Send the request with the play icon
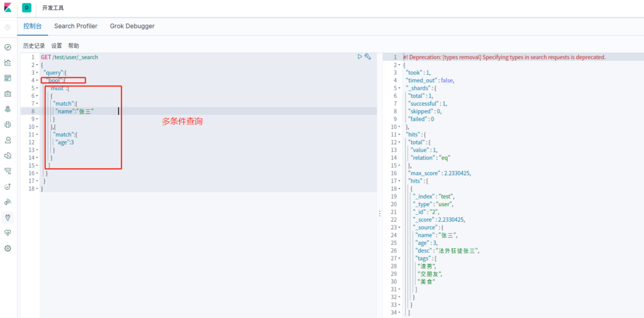644x318 pixels. tap(360, 57)
